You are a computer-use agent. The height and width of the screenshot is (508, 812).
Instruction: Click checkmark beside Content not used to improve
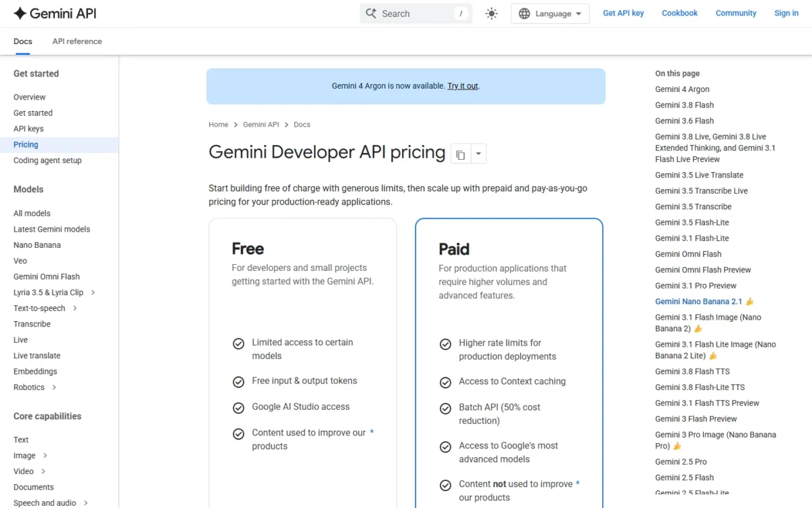click(x=445, y=485)
